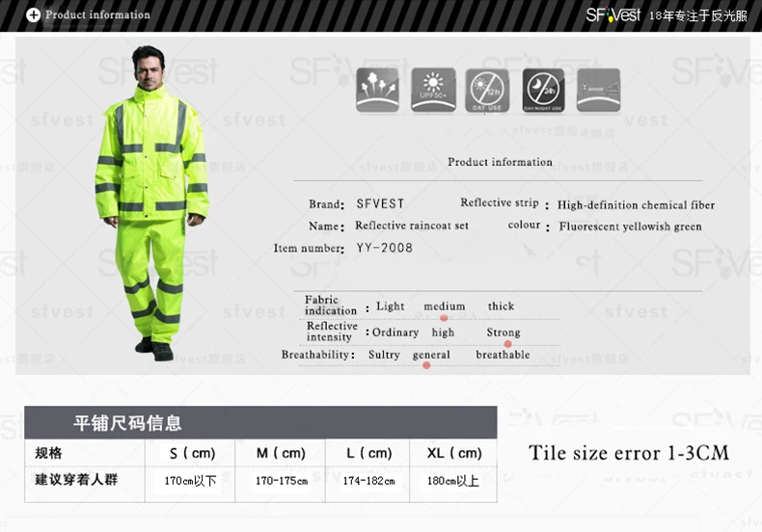Click the item number 'YY-2008'

(x=385, y=248)
